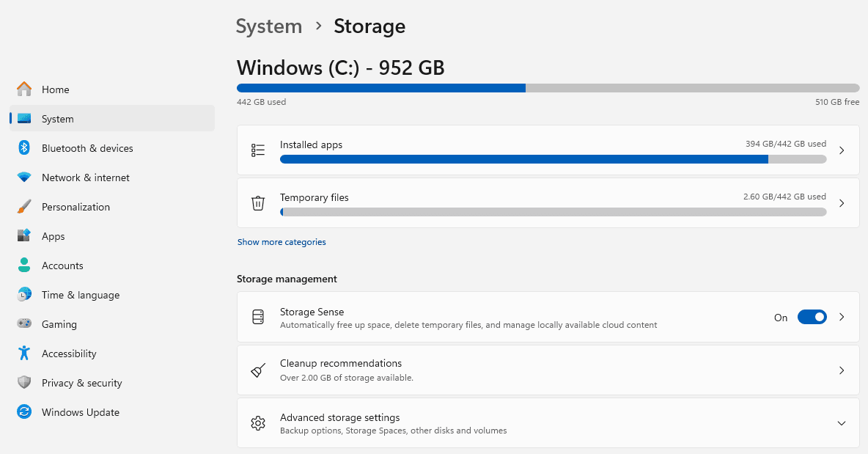Viewport: 868px width, 454px height.
Task: Click the Windows Update sync icon
Action: (24, 412)
